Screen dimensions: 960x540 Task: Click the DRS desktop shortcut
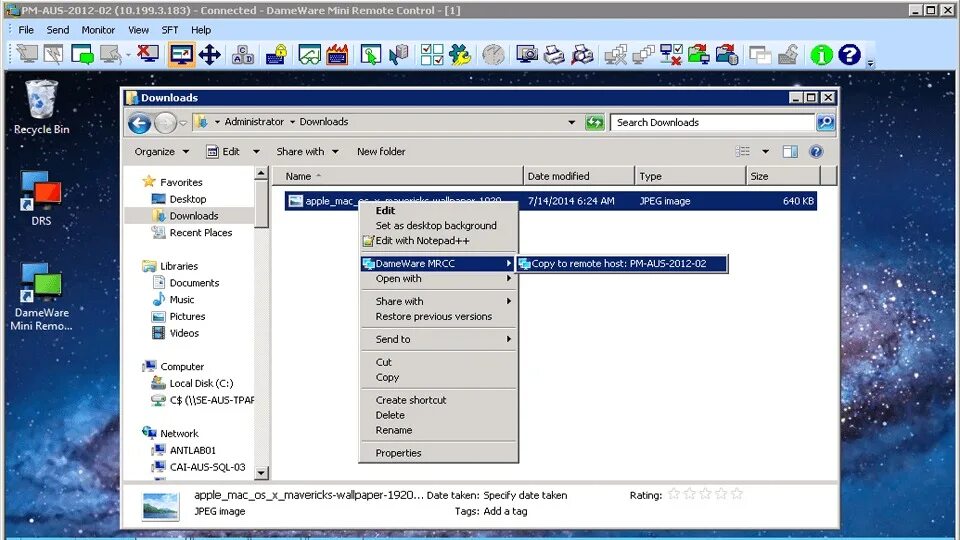point(41,199)
